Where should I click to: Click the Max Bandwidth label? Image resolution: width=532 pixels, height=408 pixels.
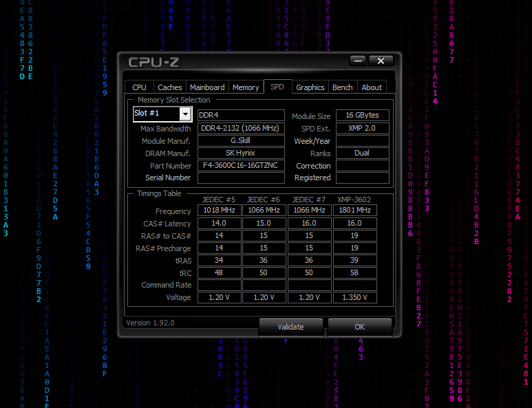point(166,129)
